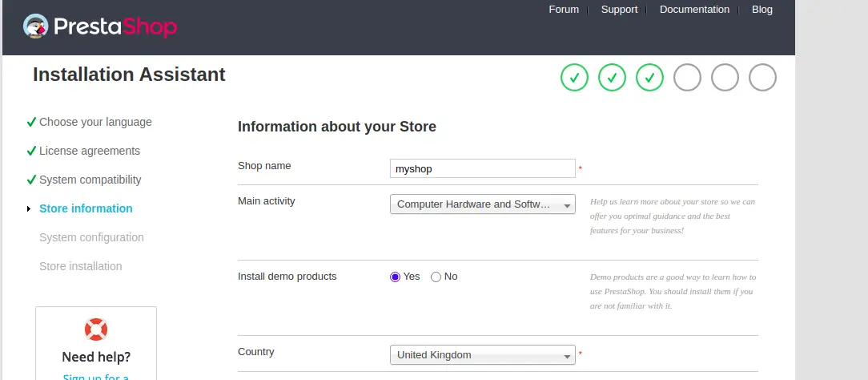The image size is (868, 380).
Task: Click the second completed step circle
Action: (612, 78)
